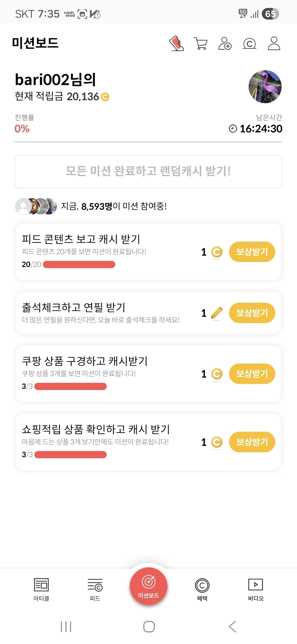
Task: Tap the 20/20 feed mission progress bar
Action: click(79, 265)
